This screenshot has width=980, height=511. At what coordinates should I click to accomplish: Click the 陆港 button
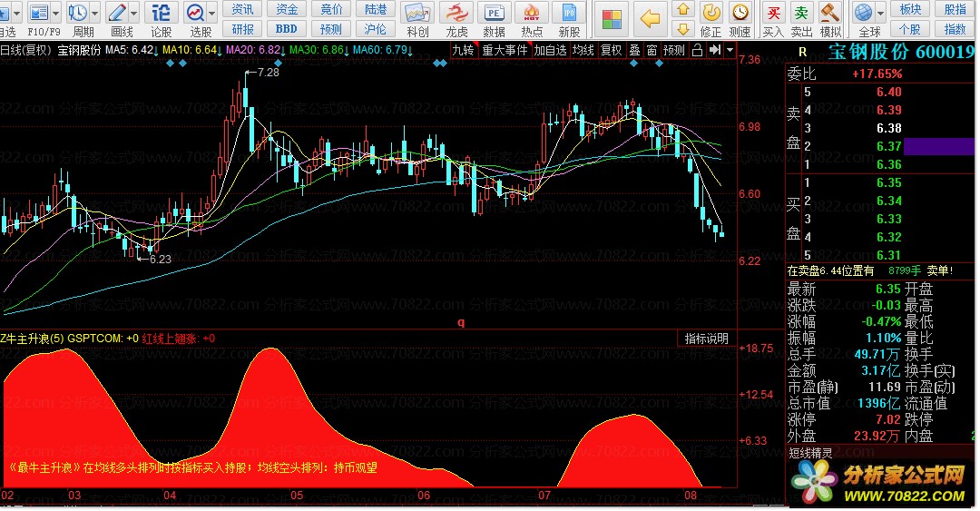pyautogui.click(x=376, y=9)
